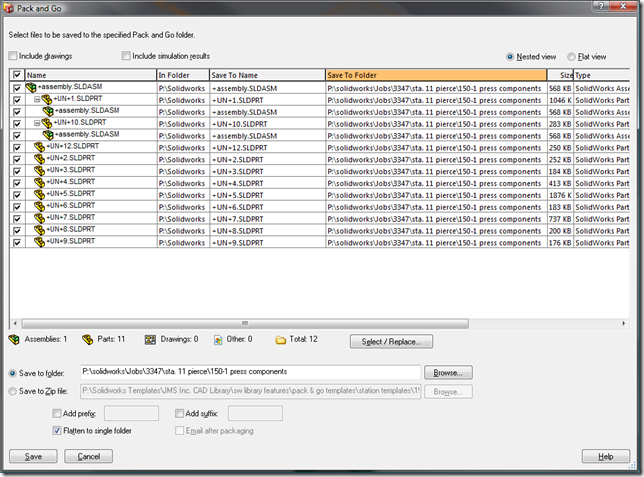Click the horizontal scrollbar thumb
The height and width of the screenshot is (477, 644).
245,323
